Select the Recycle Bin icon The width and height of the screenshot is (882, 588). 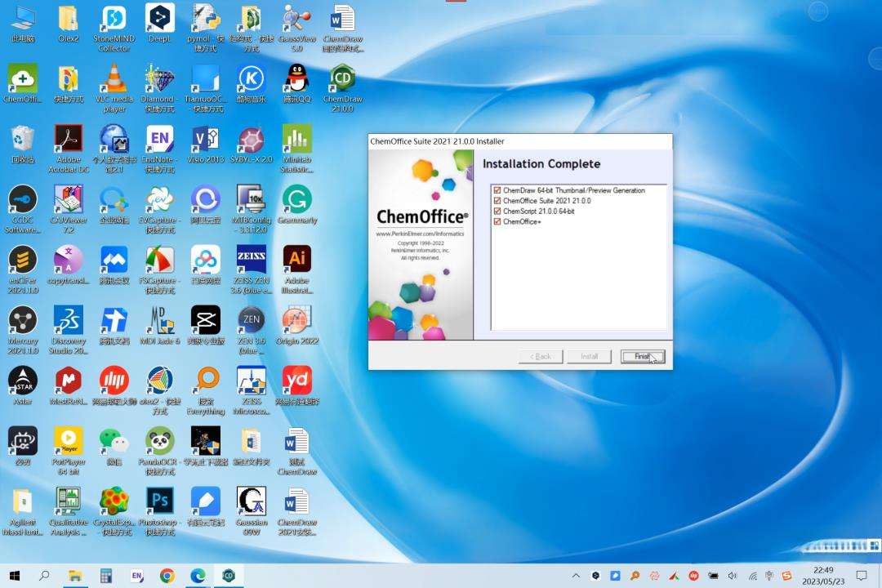(23, 144)
